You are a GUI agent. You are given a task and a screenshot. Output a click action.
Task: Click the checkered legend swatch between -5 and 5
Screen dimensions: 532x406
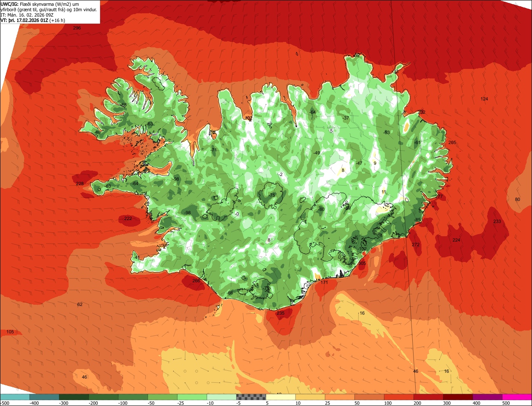pos(251,397)
